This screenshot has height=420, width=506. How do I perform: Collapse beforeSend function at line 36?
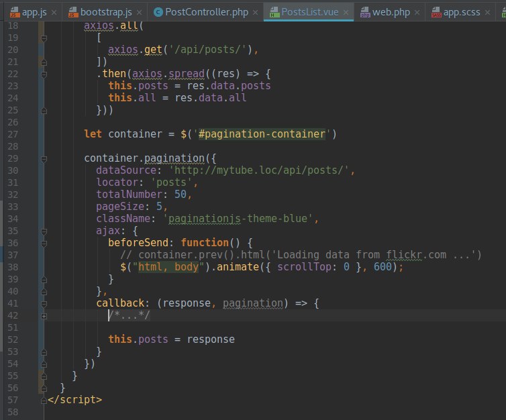[44, 244]
